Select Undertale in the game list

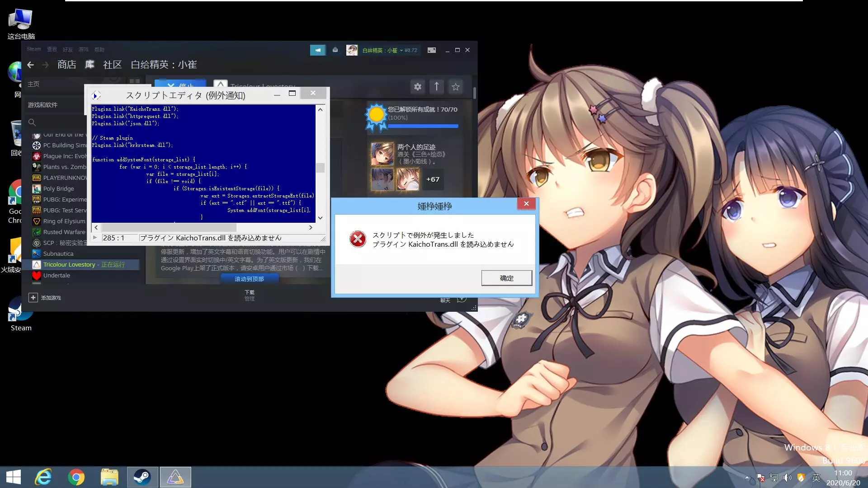click(57, 275)
